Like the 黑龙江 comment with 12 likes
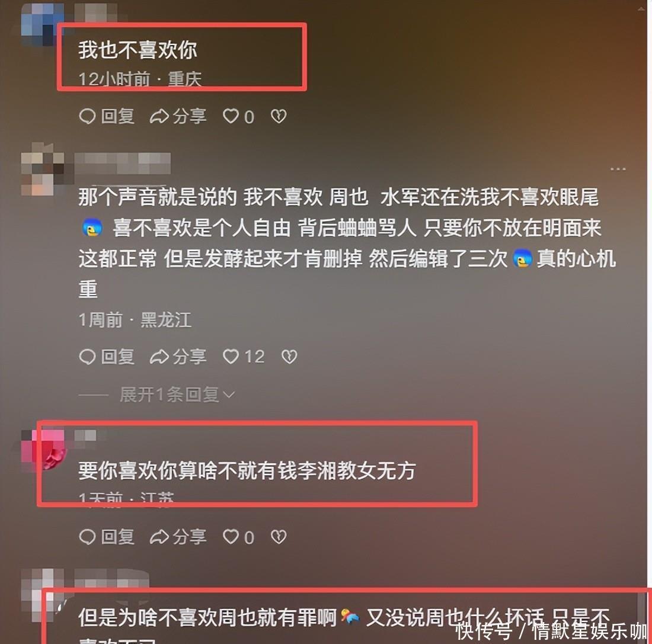Viewport: 652px width, 644px height. click(x=243, y=357)
